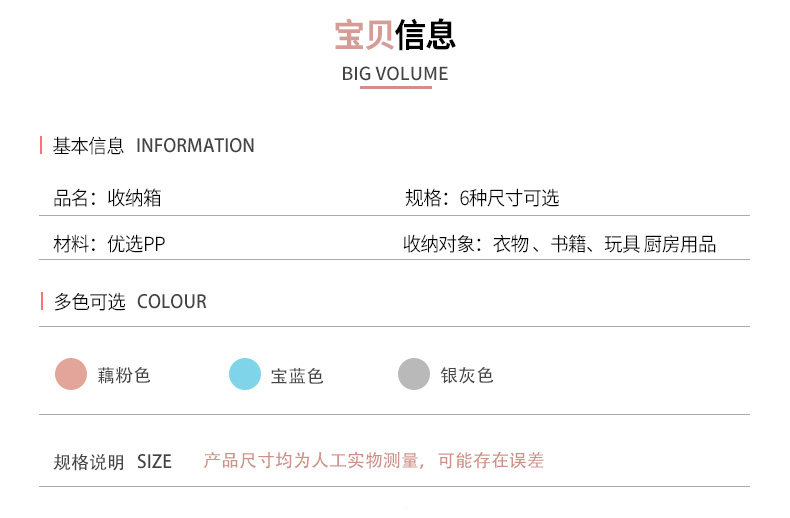The width and height of the screenshot is (790, 518).
Task: Click the pink underline beneath BIG VOLUME
Action: pyautogui.click(x=395, y=88)
